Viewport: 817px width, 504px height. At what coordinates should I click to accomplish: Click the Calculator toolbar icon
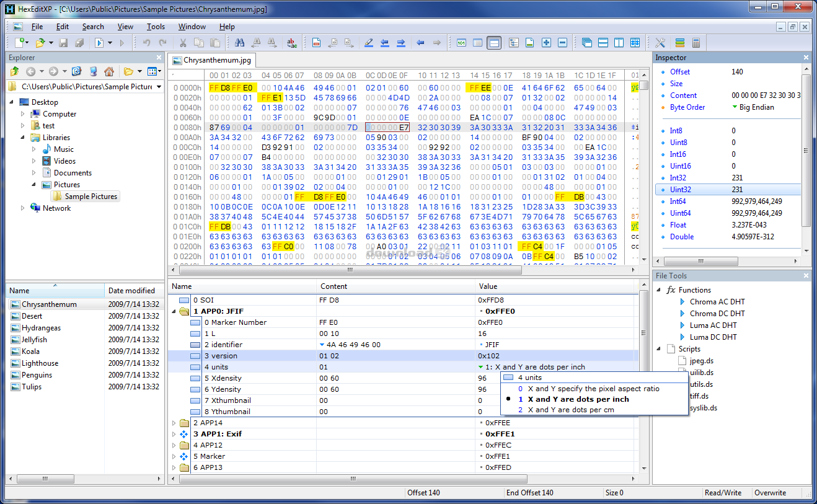[x=696, y=43]
